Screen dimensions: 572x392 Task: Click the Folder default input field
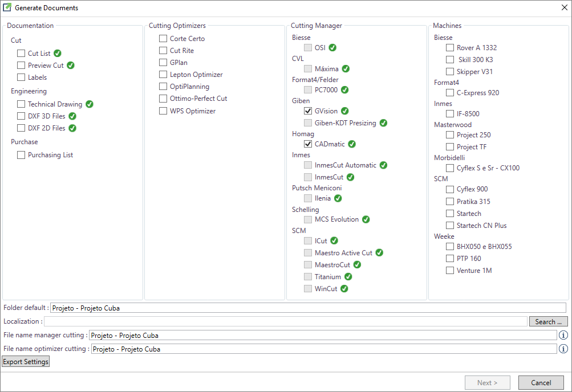point(309,308)
